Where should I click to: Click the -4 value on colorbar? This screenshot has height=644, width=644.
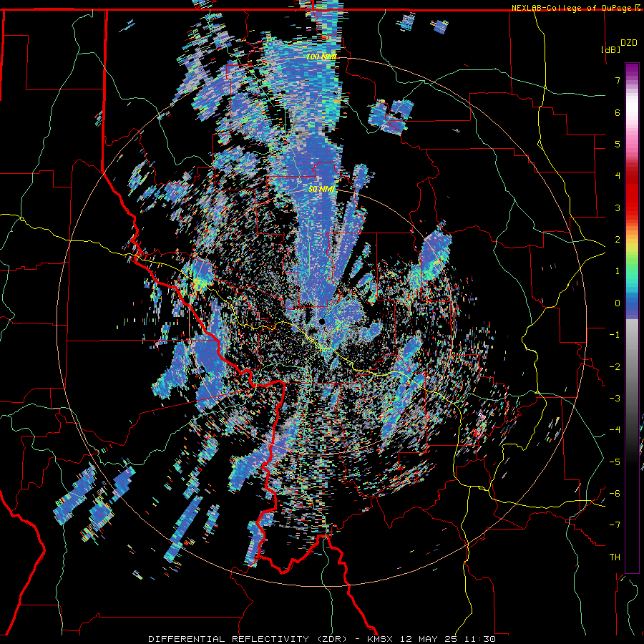point(615,430)
